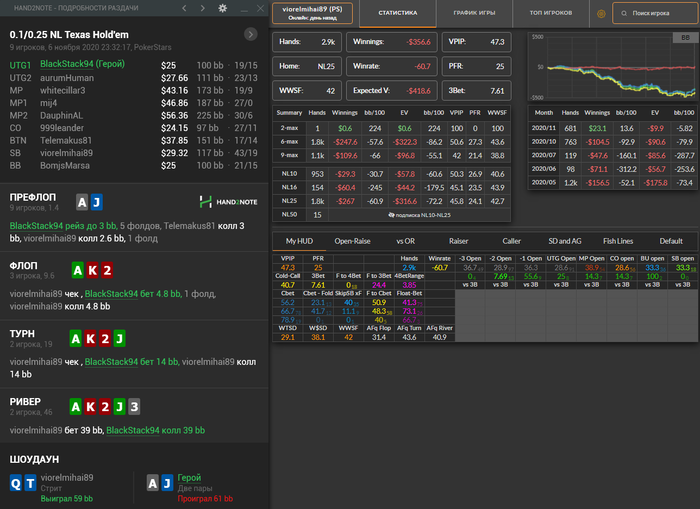Screen dimensions: 700x509
Task: Select player aurumHuman in seat list
Action: click(67, 78)
